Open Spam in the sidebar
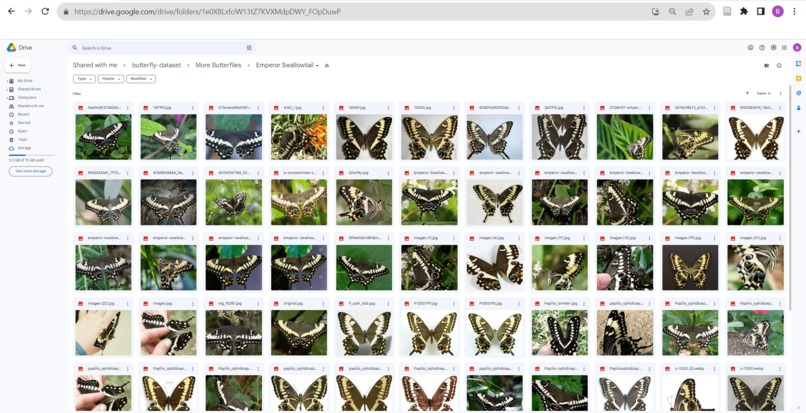Image resolution: width=806 pixels, height=413 pixels. point(22,131)
